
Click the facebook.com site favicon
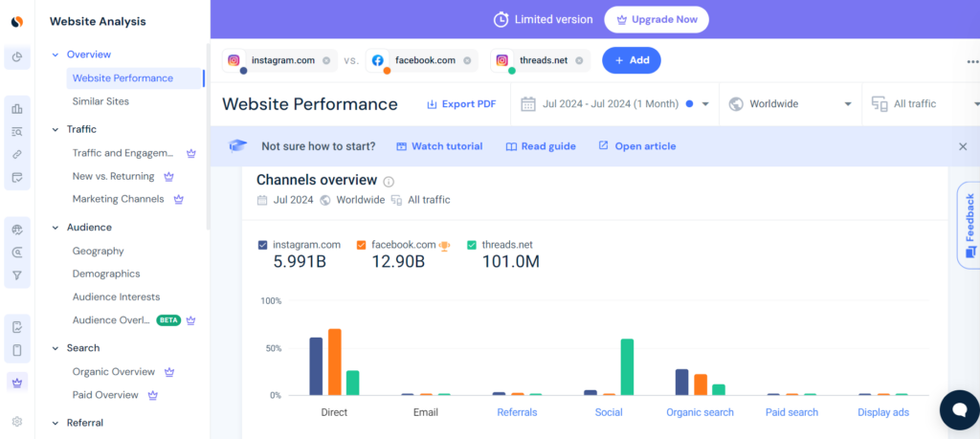(377, 60)
